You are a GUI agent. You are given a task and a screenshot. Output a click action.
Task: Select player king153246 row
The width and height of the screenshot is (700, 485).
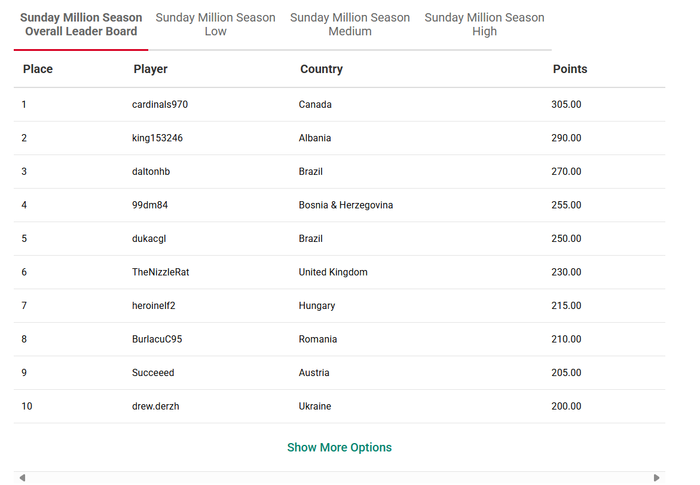pyautogui.click(x=157, y=138)
